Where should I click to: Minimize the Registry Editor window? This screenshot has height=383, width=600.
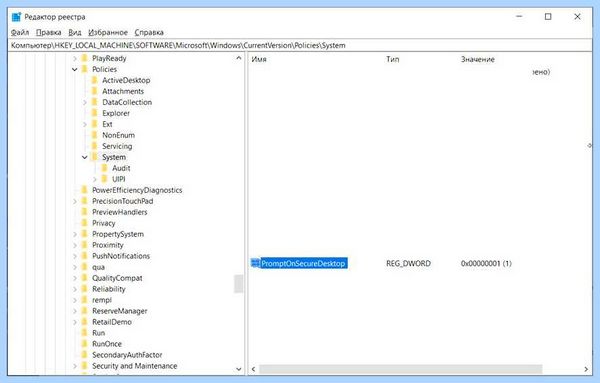coord(519,17)
